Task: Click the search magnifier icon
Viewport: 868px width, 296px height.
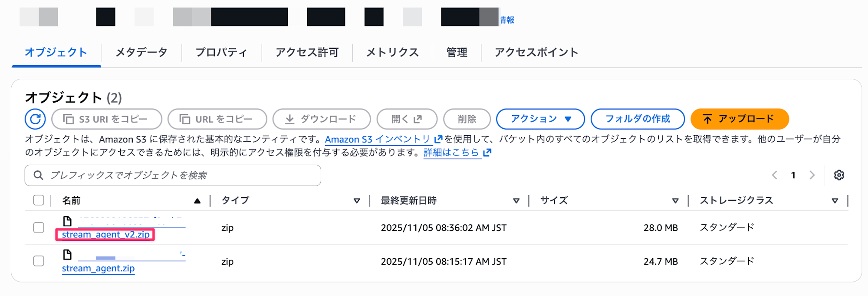Action: (38, 175)
